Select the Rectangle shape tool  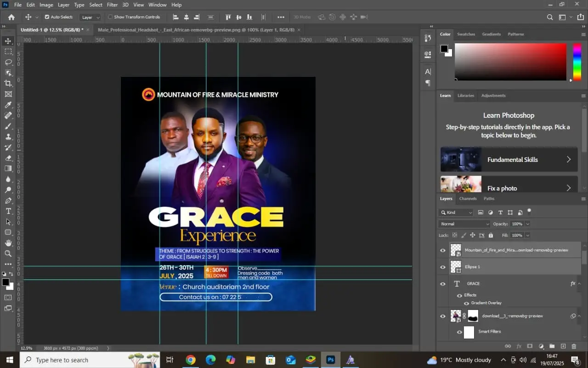(x=8, y=232)
